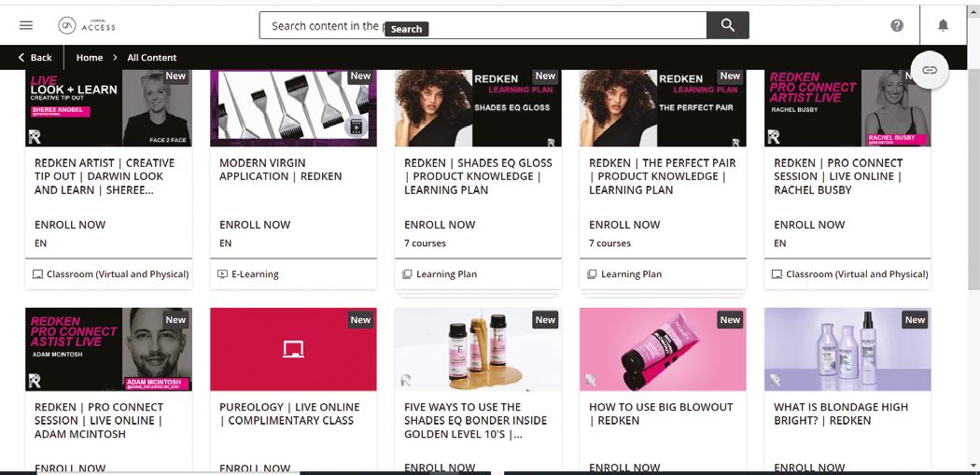This screenshot has height=475, width=980.
Task: Click Enroll Now on The Perfect Pair card
Action: (624, 224)
